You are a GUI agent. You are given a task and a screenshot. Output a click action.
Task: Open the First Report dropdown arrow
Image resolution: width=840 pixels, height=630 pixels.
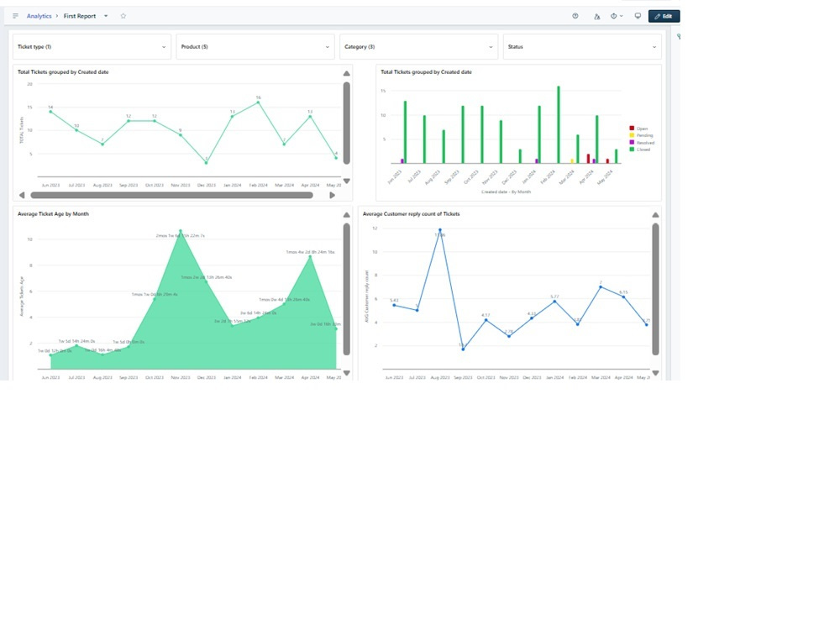click(x=106, y=16)
